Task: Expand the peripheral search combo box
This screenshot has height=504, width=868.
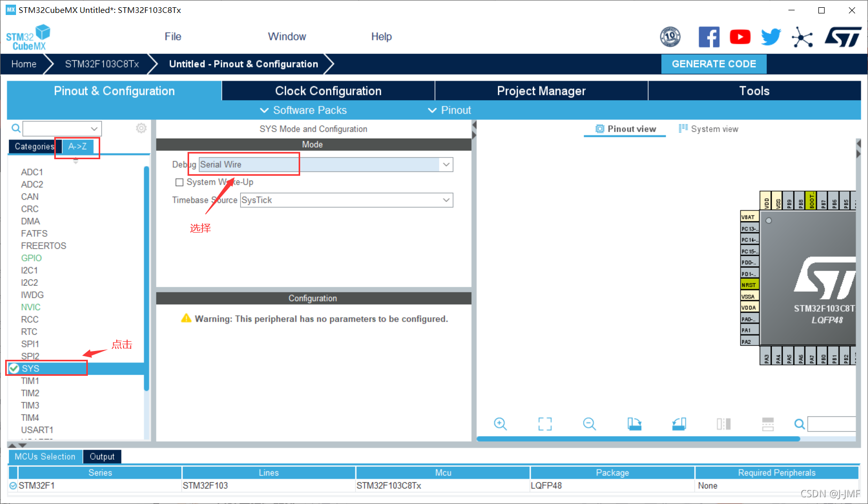Action: click(x=94, y=128)
